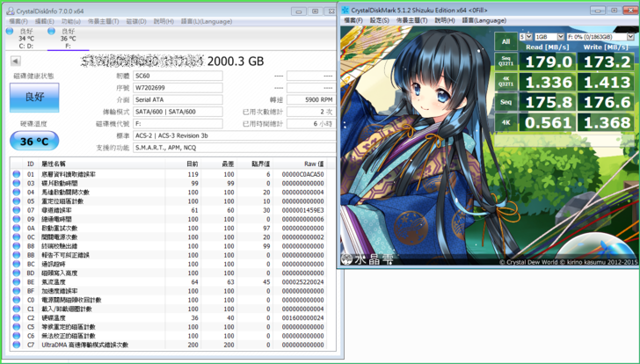The width and height of the screenshot is (640, 364).
Task: Click status icon for attribute C7 UltraDMA
Action: click(17, 346)
